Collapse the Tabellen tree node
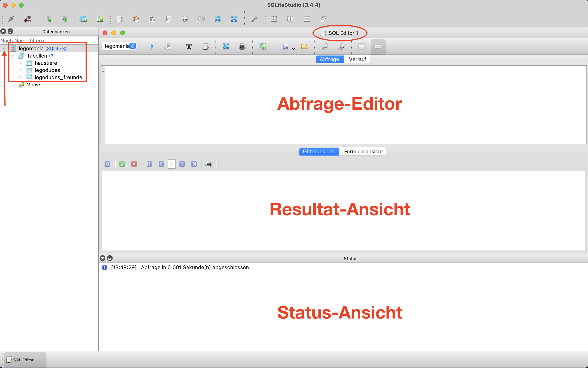588x368 pixels. point(12,56)
